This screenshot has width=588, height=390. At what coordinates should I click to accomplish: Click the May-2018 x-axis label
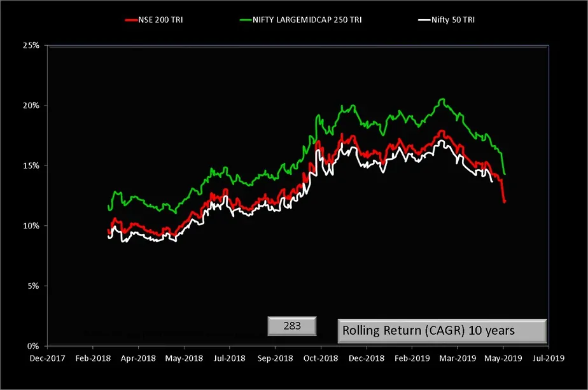[x=184, y=358]
